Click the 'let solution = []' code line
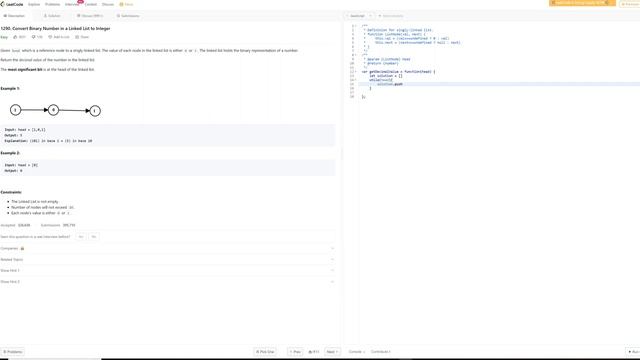Viewport: 640px width, 360px height. point(386,76)
